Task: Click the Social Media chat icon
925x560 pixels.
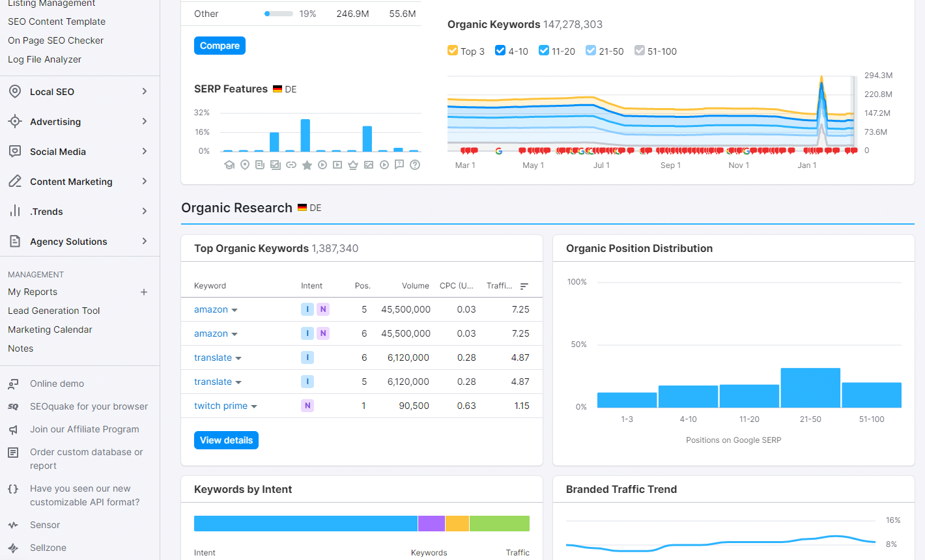Action: 15,152
